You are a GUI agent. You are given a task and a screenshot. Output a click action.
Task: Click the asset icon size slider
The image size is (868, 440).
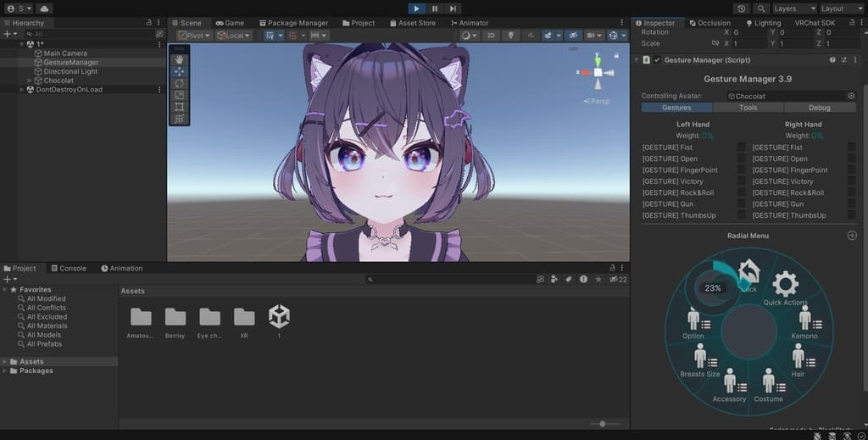(603, 423)
